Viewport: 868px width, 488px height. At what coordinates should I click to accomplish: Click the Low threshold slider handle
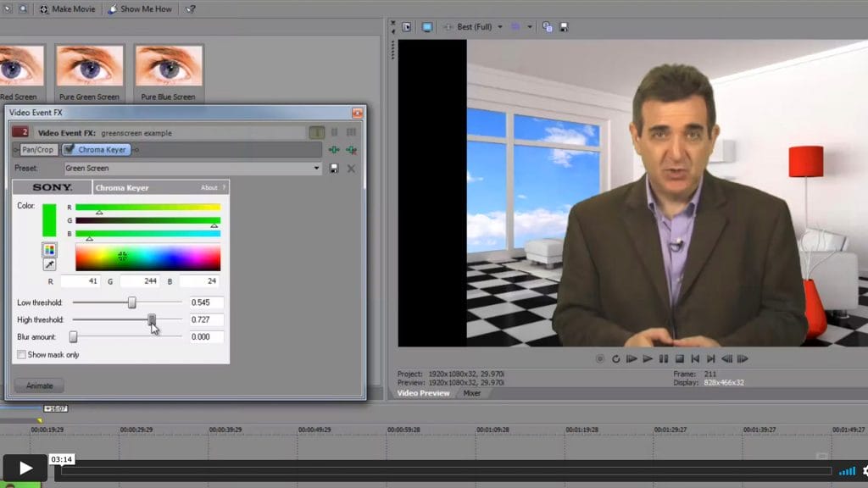tap(131, 302)
